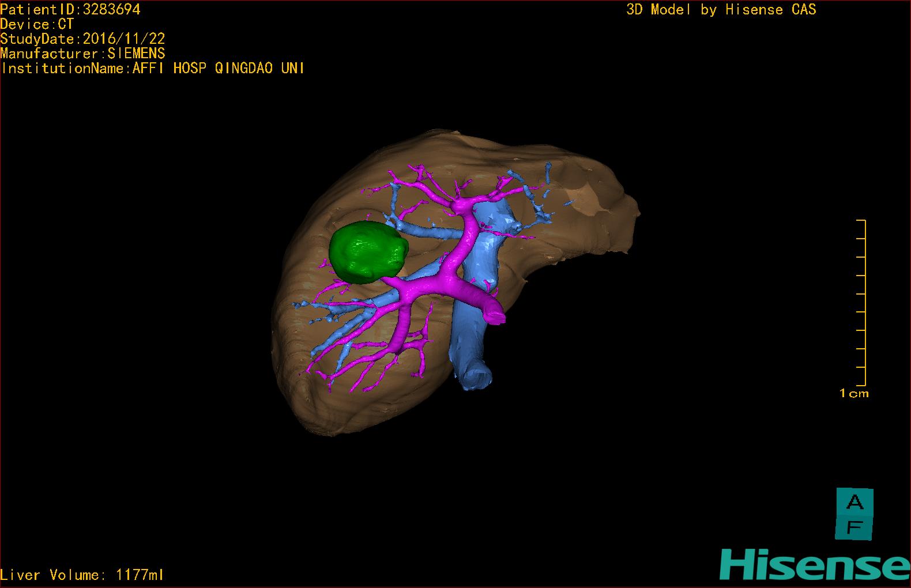Click the InstitutionName:AFFI HOSP QINGDAO UNI text
Image resolution: width=911 pixels, height=588 pixels.
[152, 68]
